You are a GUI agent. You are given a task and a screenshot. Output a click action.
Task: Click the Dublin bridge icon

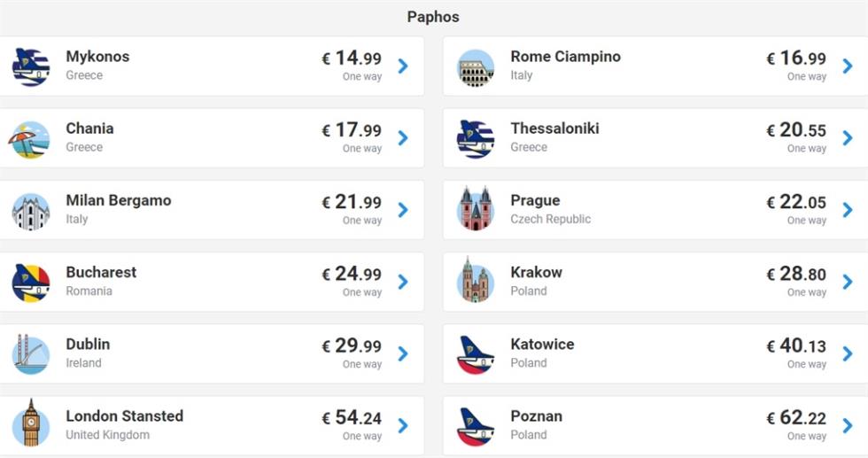click(x=31, y=353)
